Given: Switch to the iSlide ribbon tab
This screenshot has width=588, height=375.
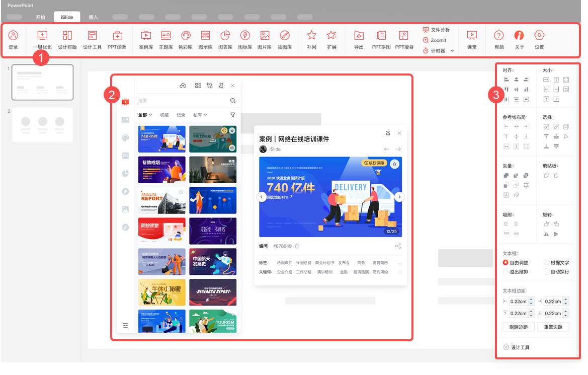Looking at the screenshot, I should 67,17.
